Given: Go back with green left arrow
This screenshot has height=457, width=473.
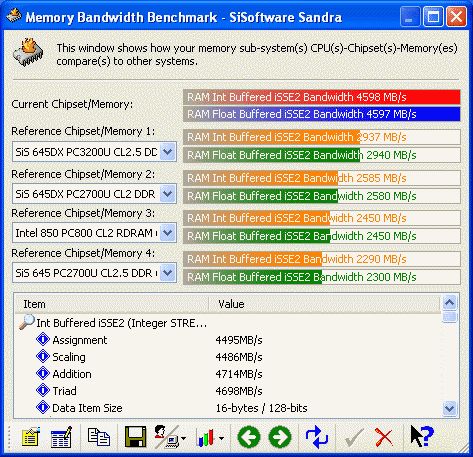Looking at the screenshot, I should [x=249, y=437].
